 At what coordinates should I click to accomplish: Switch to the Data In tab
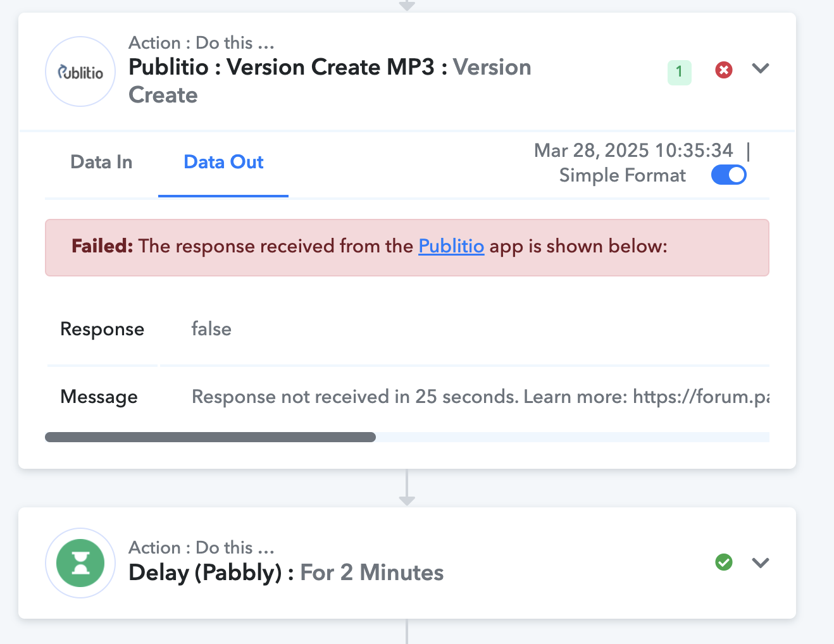pos(101,162)
